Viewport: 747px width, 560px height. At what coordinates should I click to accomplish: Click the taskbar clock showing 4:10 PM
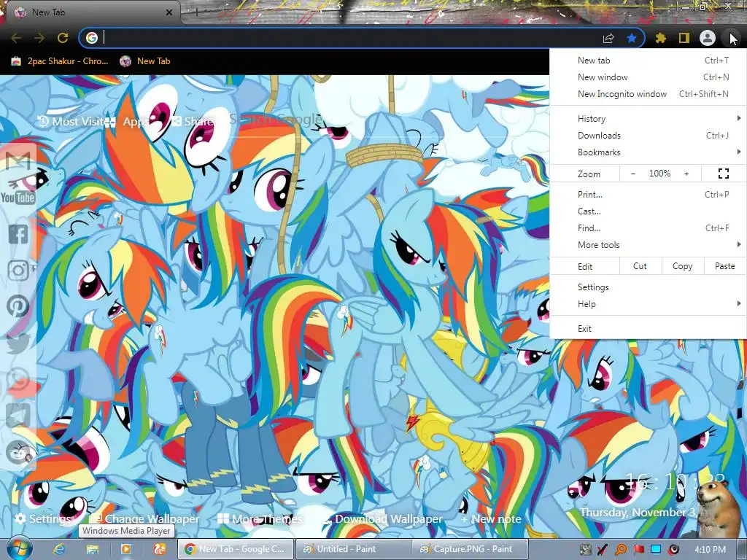point(710,549)
